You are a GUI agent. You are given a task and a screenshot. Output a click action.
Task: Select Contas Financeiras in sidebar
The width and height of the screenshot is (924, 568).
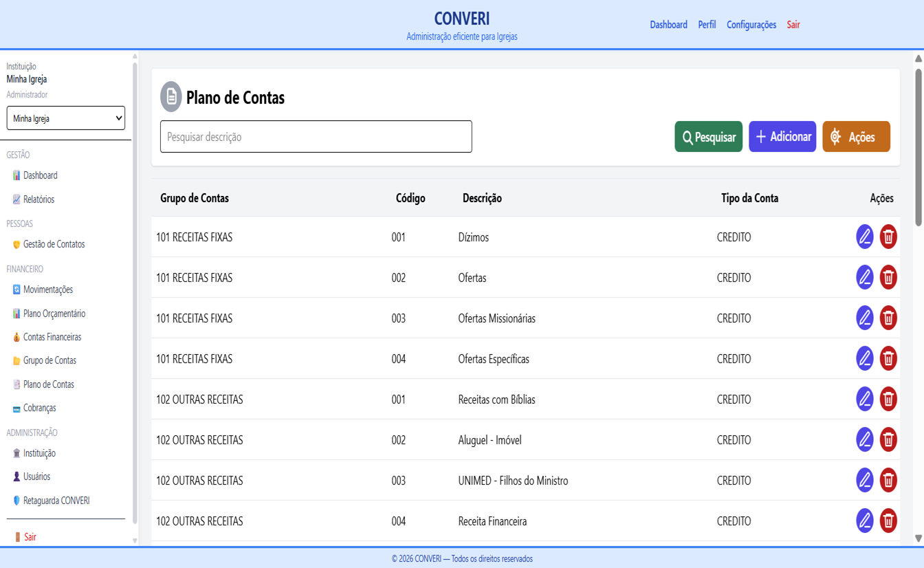click(x=52, y=337)
